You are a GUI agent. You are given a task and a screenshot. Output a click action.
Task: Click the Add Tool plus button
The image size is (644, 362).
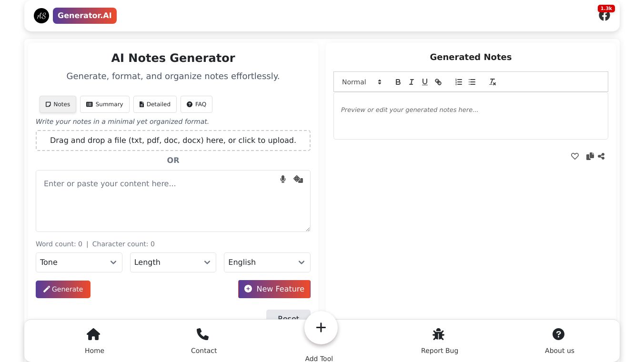point(321,328)
